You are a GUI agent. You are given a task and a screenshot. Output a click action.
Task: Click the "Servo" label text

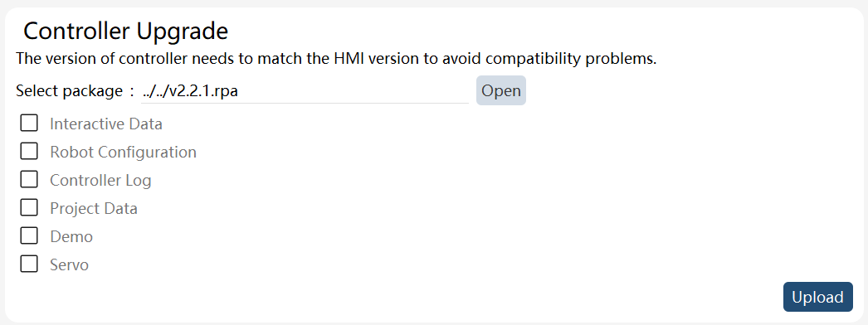point(69,264)
